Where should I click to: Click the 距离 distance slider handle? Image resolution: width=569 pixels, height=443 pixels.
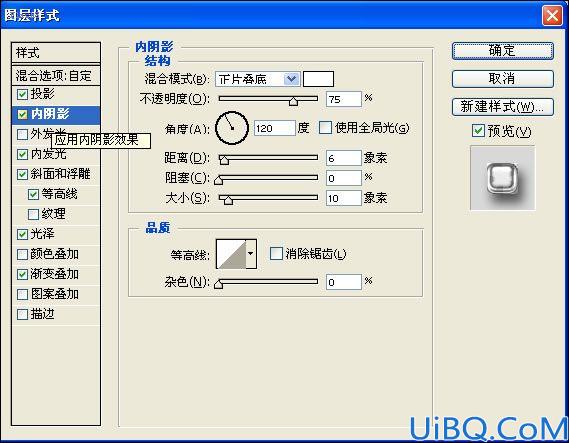224,160
